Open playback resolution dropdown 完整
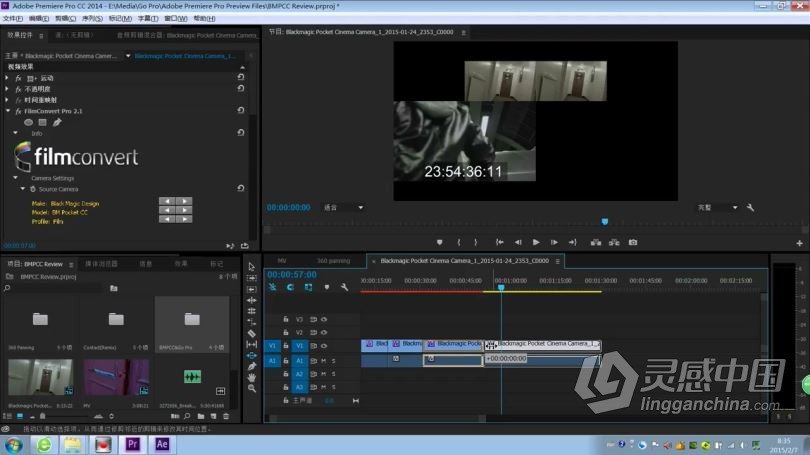The width and height of the screenshot is (810, 455). (x=717, y=208)
